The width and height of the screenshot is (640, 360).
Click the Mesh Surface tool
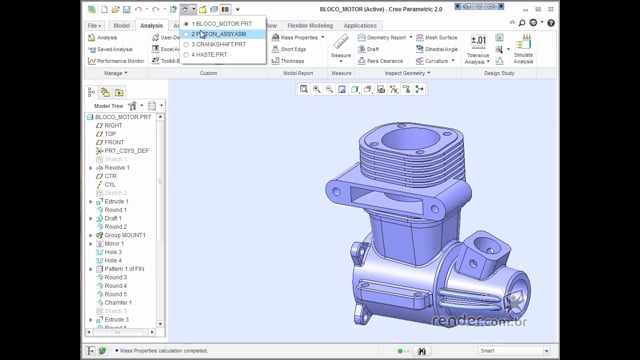pyautogui.click(x=437, y=38)
